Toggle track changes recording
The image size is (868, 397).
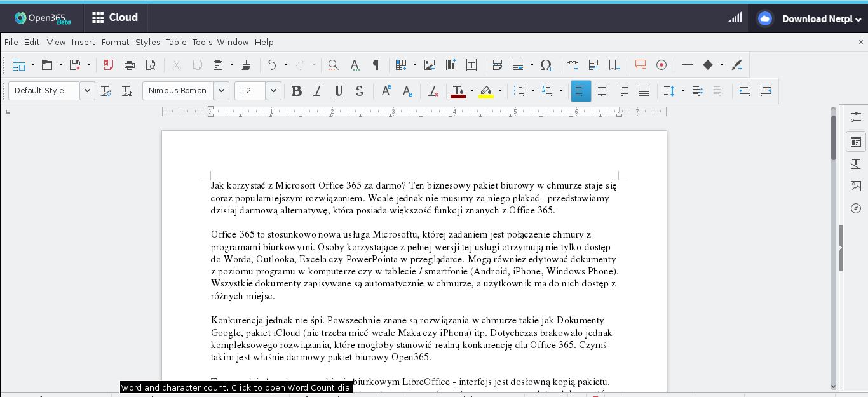pyautogui.click(x=661, y=65)
